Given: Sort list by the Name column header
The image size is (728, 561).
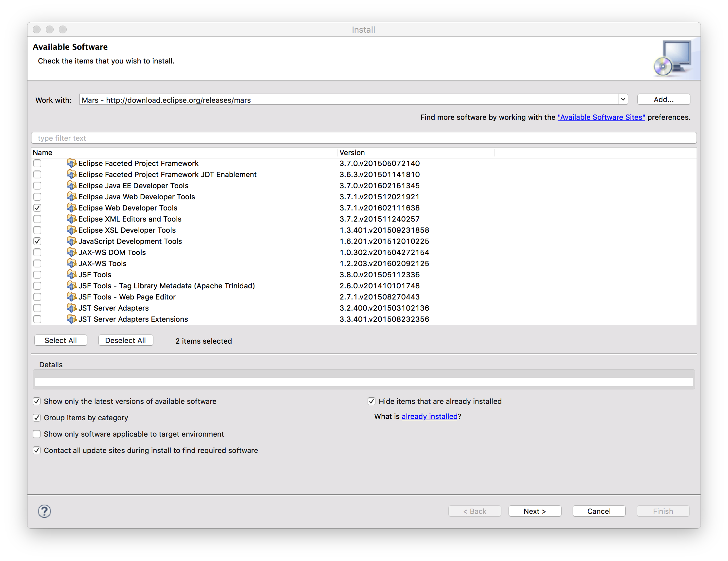Looking at the screenshot, I should point(43,153).
